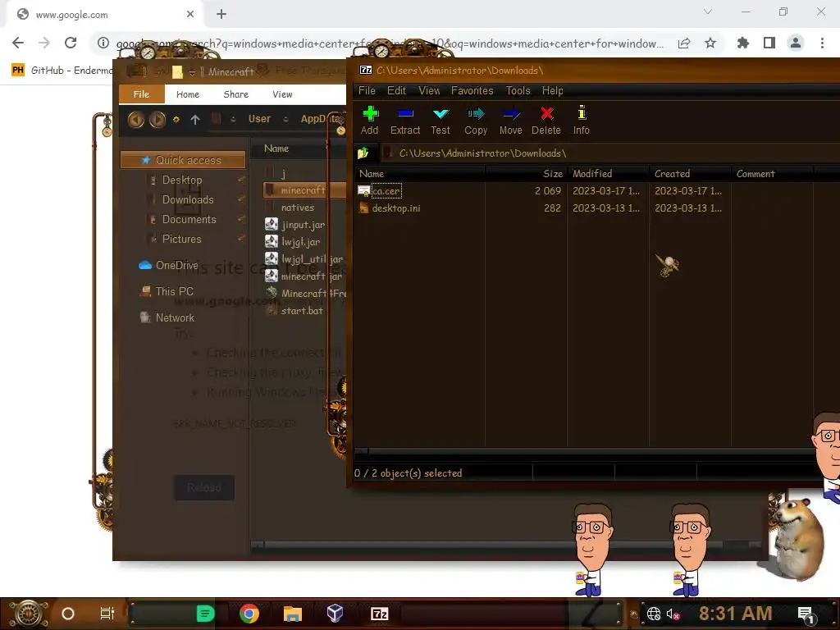
Task: Choose the Move tool in 7-Zip
Action: (510, 121)
